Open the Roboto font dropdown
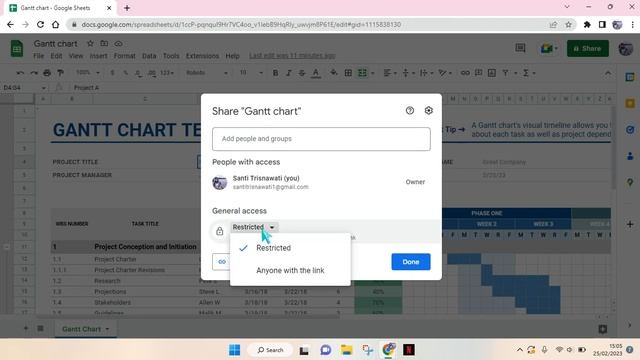This screenshot has height=360, width=640. pyautogui.click(x=207, y=72)
